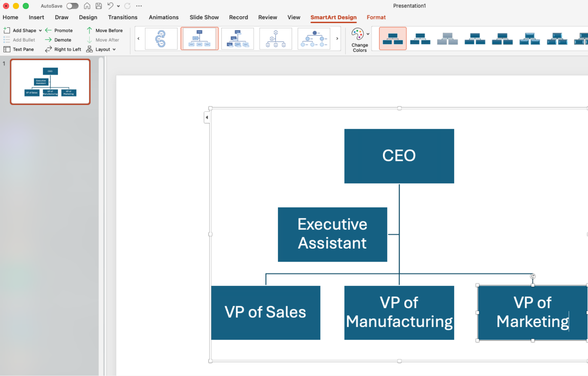
Task: Toggle Right to Left layout
Action: point(63,49)
